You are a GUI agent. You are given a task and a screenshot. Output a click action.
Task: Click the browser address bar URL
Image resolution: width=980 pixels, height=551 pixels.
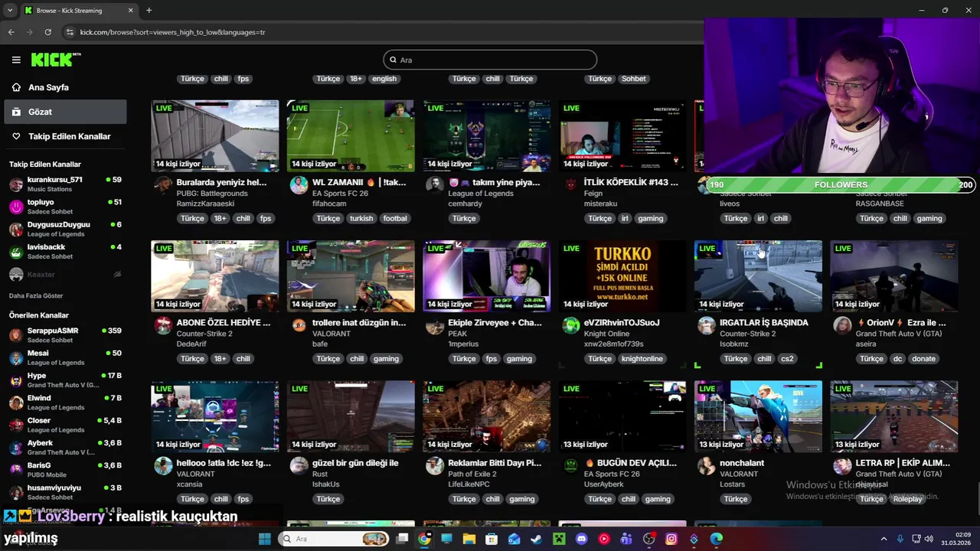(x=172, y=32)
